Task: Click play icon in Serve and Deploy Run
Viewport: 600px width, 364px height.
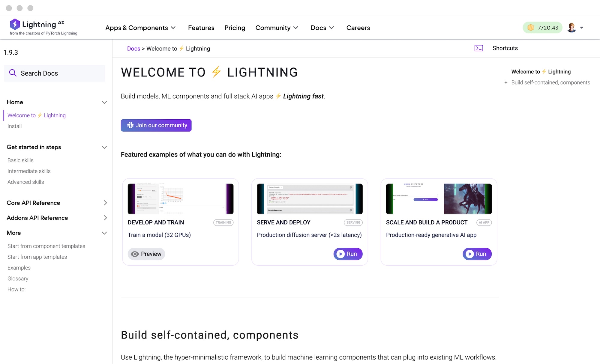Action: (340, 254)
